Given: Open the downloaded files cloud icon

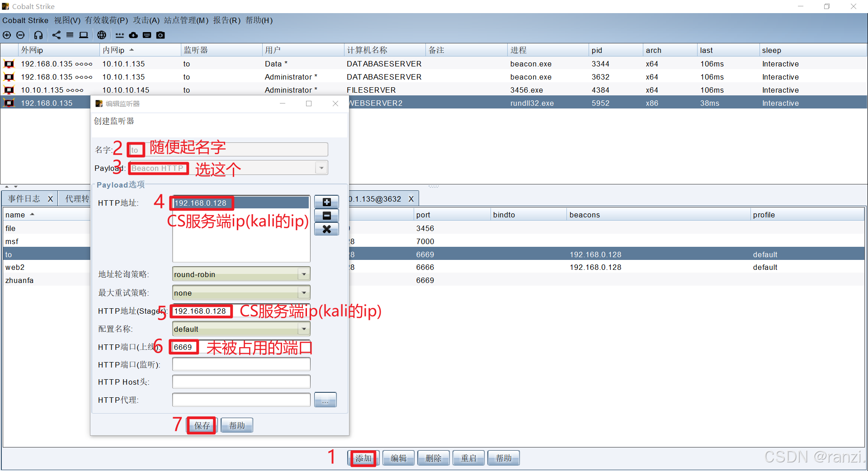Looking at the screenshot, I should coord(133,35).
